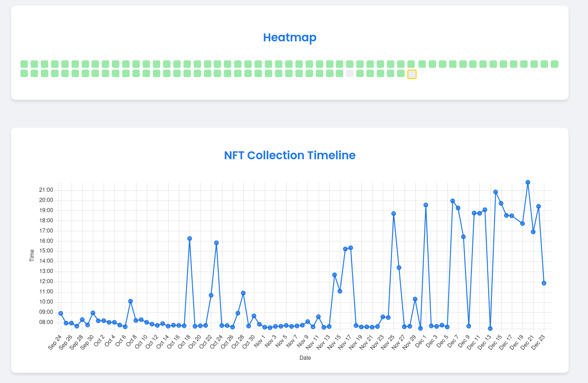
Task: Select Nov 25 peak near 18:40
Action: click(393, 214)
